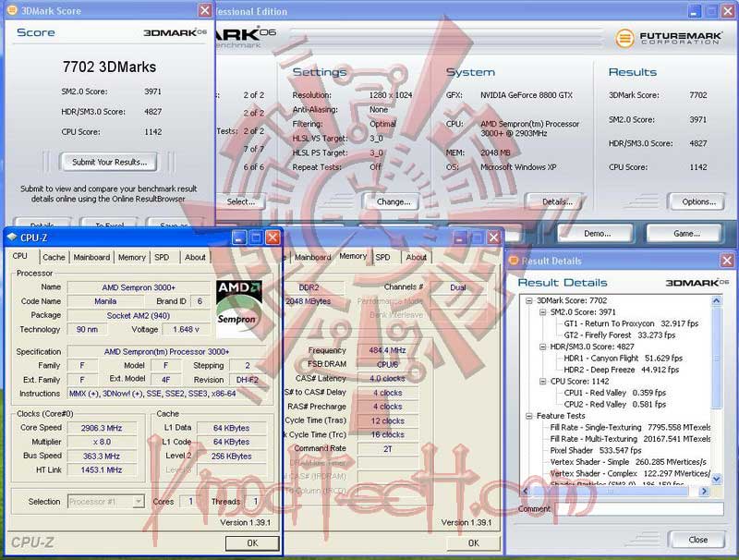The width and height of the screenshot is (739, 560).
Task: Open About tab in front CPU-Z
Action: coord(195,258)
